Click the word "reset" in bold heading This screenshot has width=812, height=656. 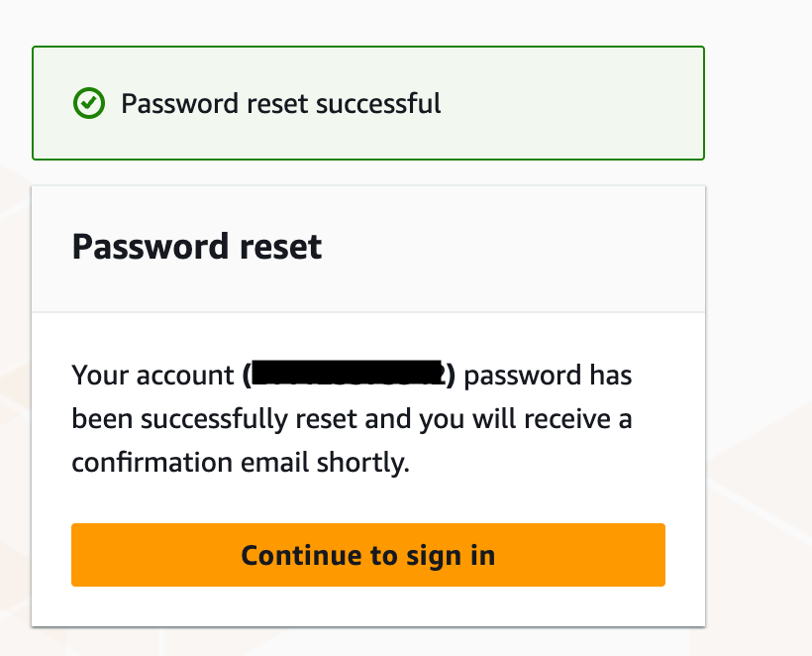click(x=280, y=247)
